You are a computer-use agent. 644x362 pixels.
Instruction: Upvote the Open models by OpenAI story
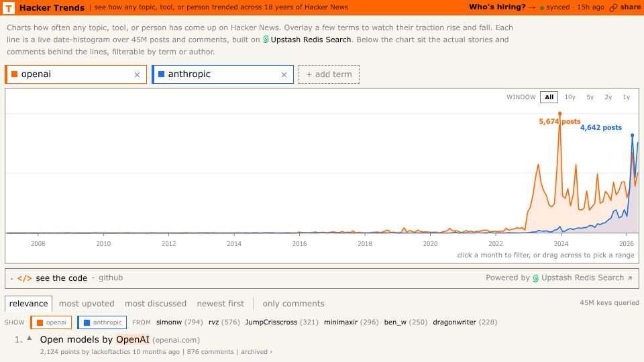29,338
